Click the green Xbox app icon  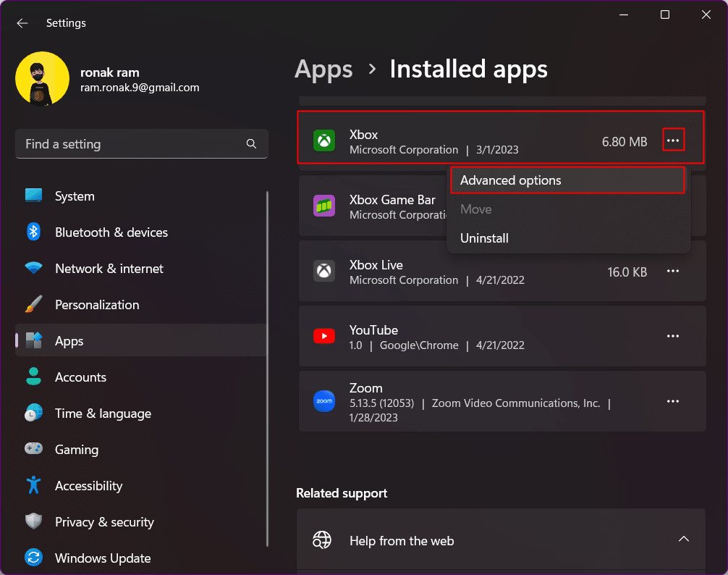tap(324, 140)
